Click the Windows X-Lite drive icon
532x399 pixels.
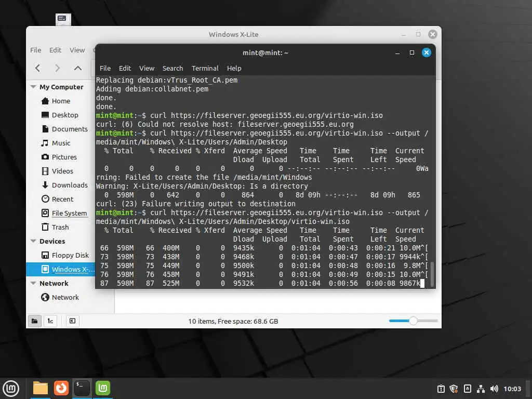tap(45, 270)
